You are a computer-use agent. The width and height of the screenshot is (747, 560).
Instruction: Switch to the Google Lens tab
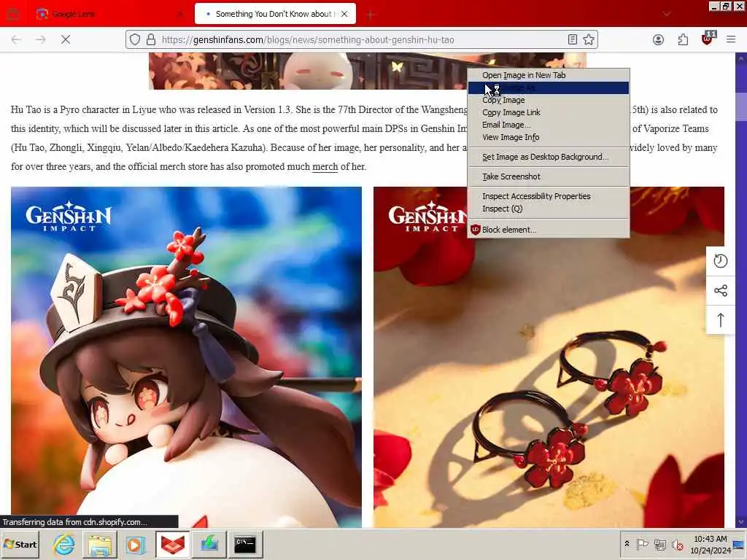click(109, 14)
